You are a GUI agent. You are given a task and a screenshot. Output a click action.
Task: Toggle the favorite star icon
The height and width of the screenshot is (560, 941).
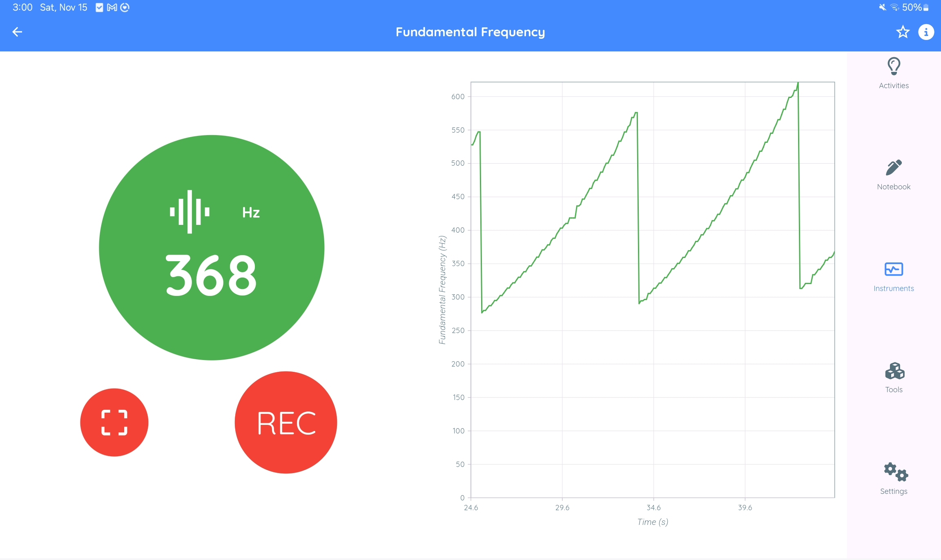[903, 32]
